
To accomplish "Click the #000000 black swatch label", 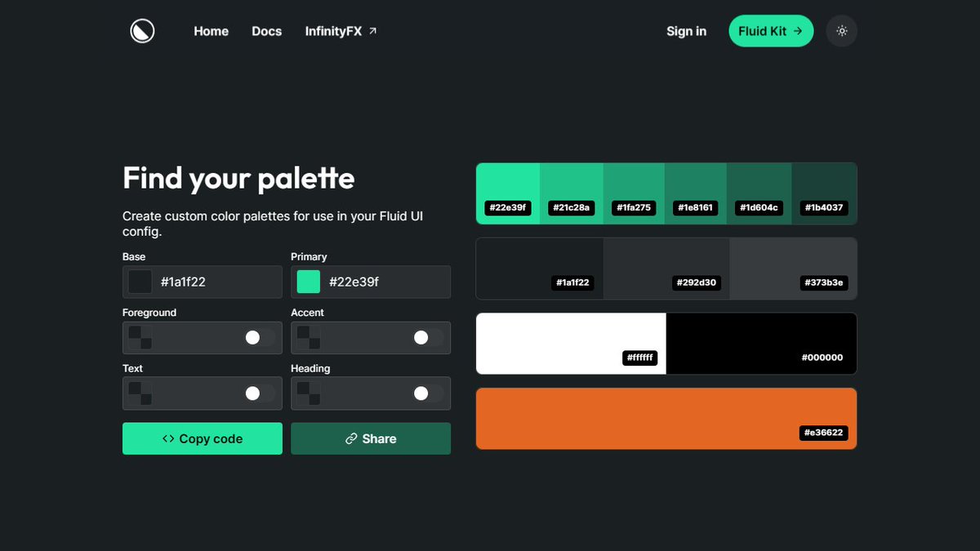I will click(822, 358).
